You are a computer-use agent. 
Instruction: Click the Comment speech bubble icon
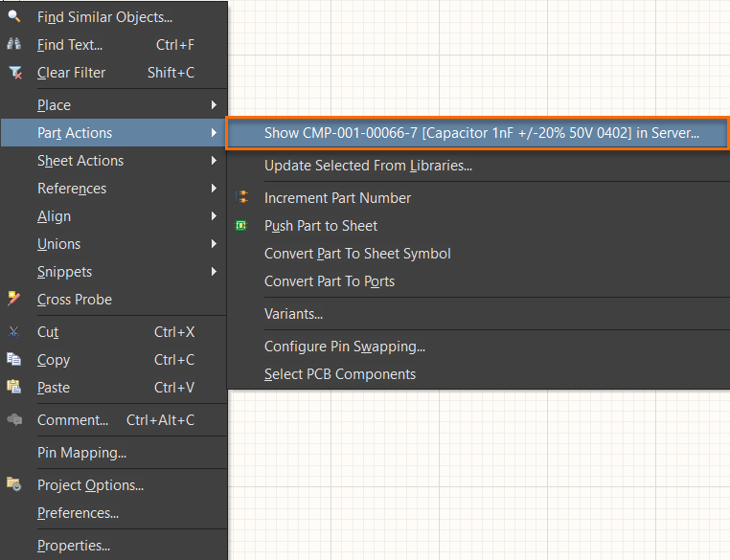(x=14, y=419)
